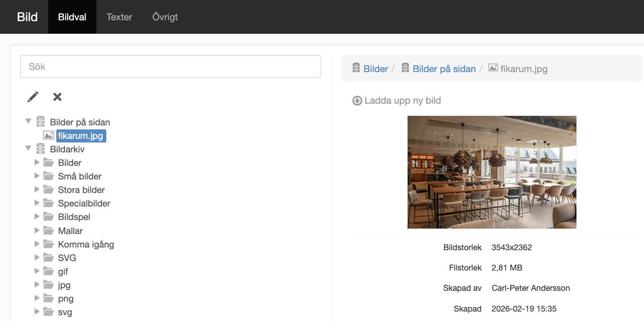Click the folder icon for Bildspel

[x=49, y=217]
